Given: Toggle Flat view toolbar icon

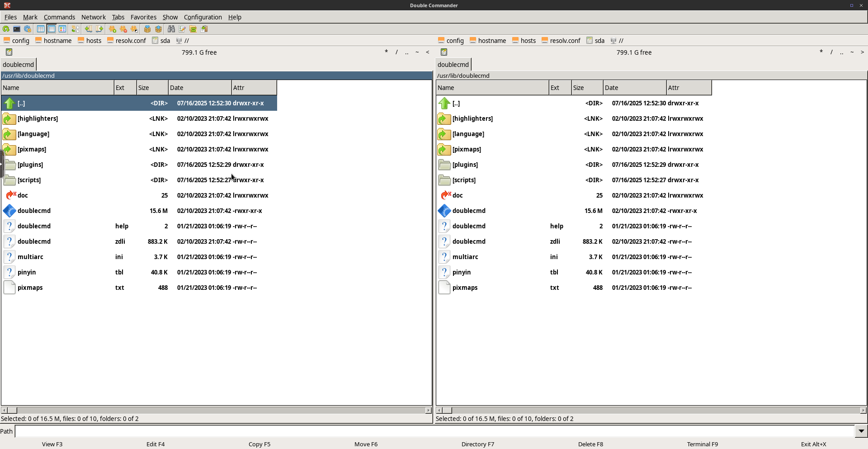Looking at the screenshot, I should click(x=75, y=29).
